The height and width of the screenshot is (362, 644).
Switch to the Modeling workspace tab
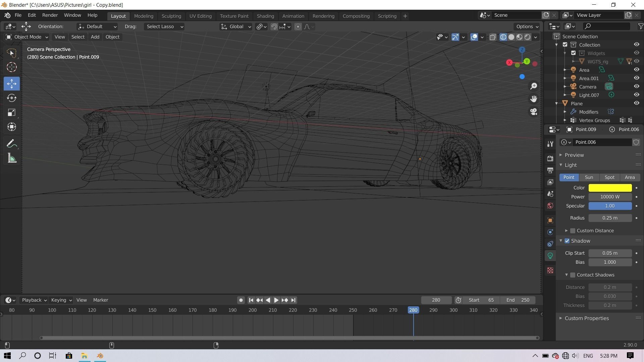coord(144,16)
